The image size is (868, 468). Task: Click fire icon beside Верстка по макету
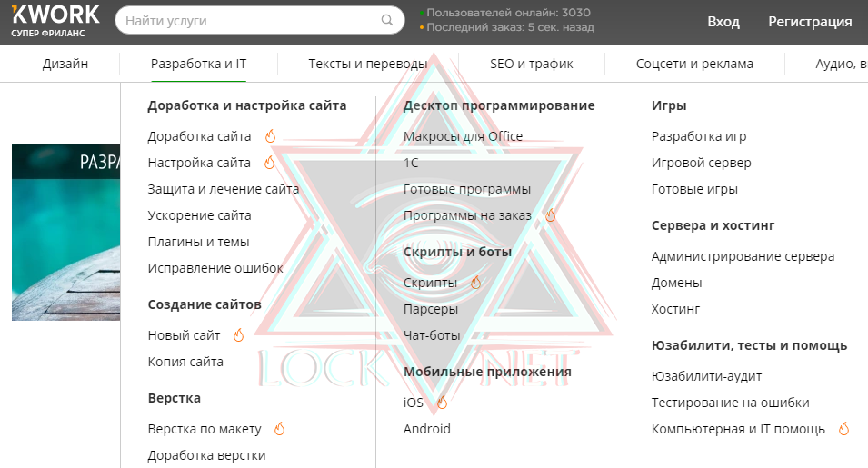[x=280, y=429]
